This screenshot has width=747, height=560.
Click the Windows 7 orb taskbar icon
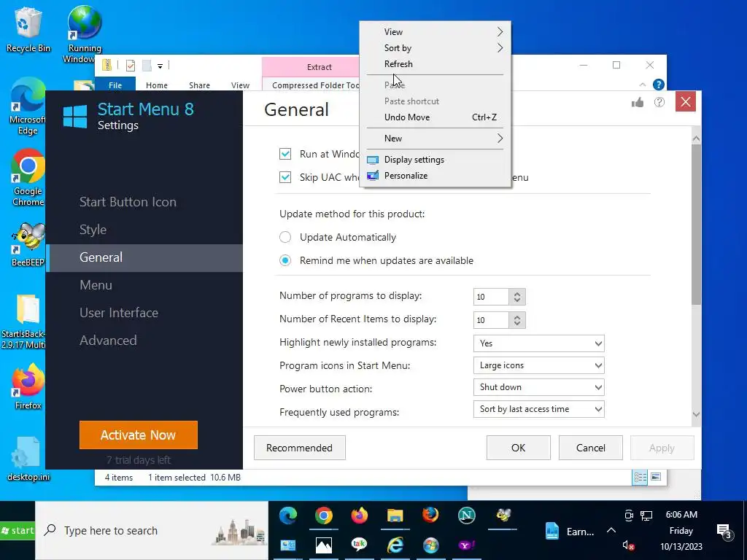[430, 545]
